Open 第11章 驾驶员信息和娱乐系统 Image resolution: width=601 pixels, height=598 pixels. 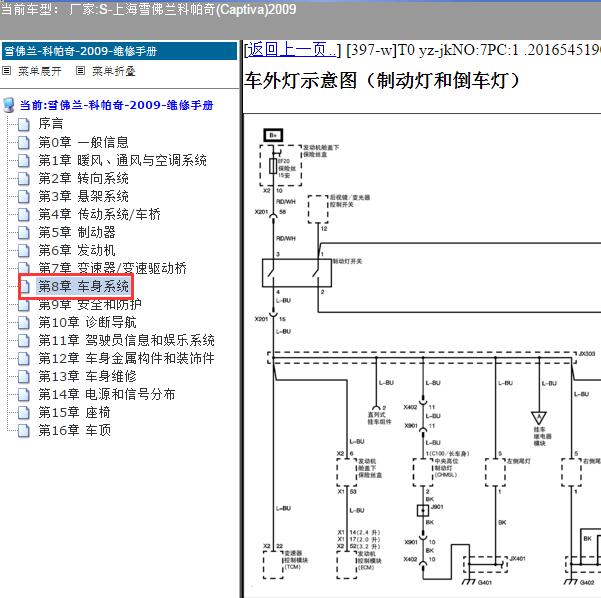pos(126,340)
